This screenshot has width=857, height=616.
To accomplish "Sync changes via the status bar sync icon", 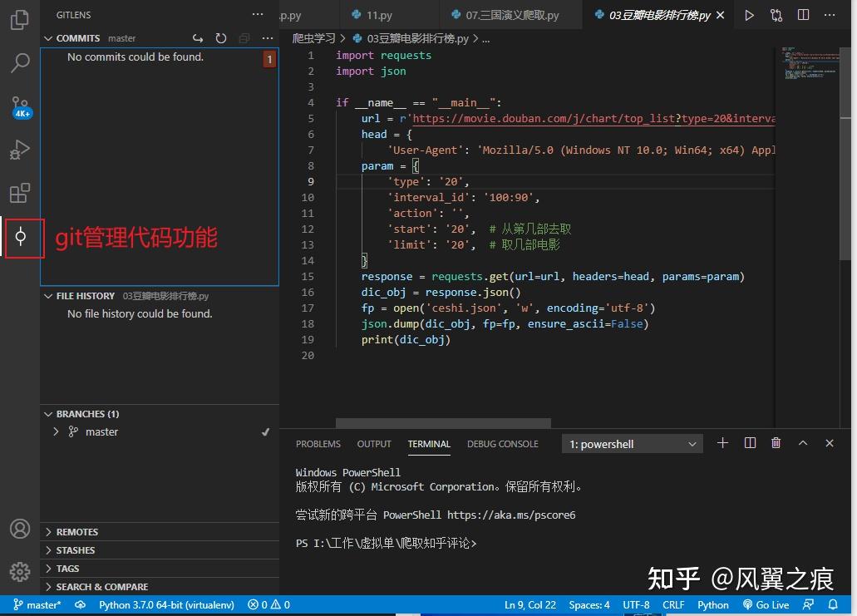I will tap(80, 604).
